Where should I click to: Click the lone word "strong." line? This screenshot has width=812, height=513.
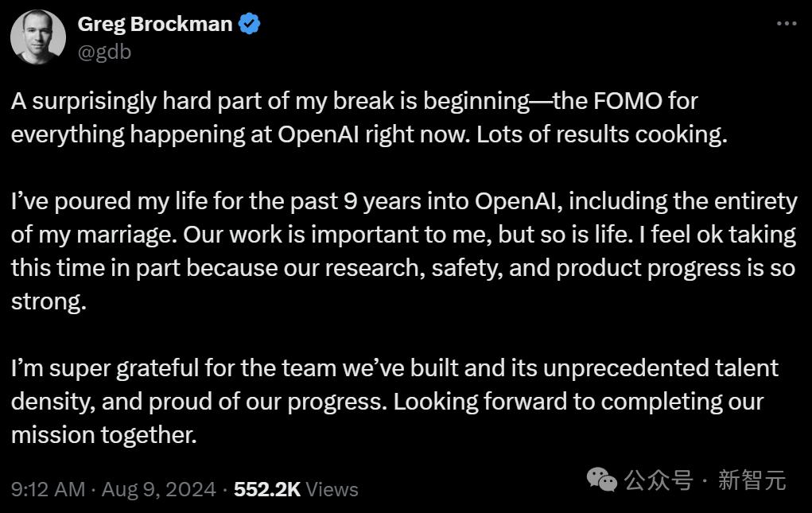48,301
